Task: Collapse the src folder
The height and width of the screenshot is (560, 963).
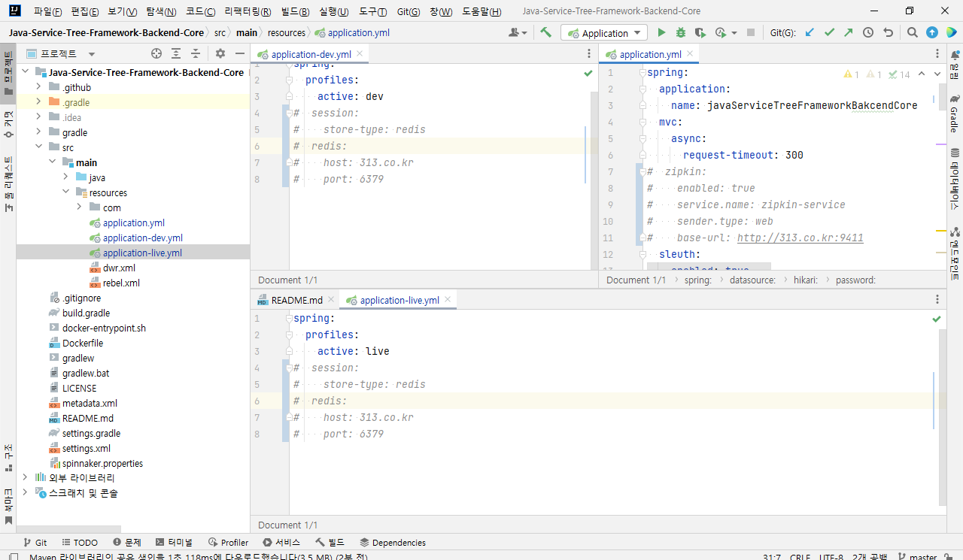Action: click(x=38, y=147)
